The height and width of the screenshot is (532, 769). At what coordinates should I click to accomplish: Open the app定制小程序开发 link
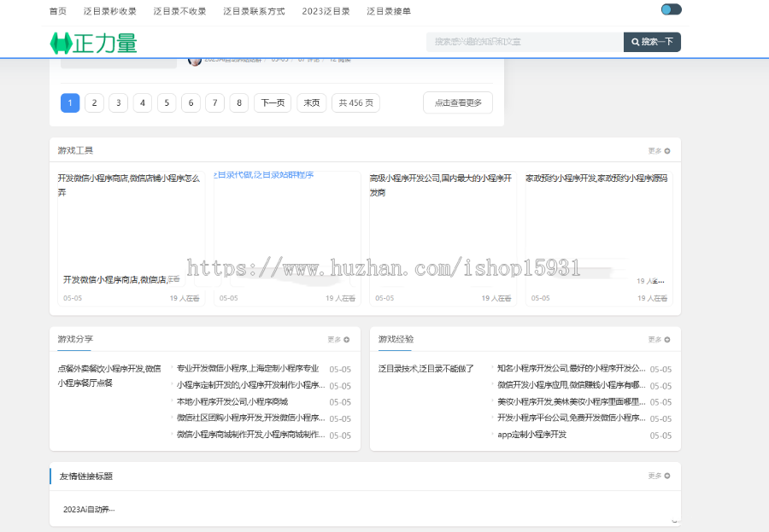pos(532,435)
